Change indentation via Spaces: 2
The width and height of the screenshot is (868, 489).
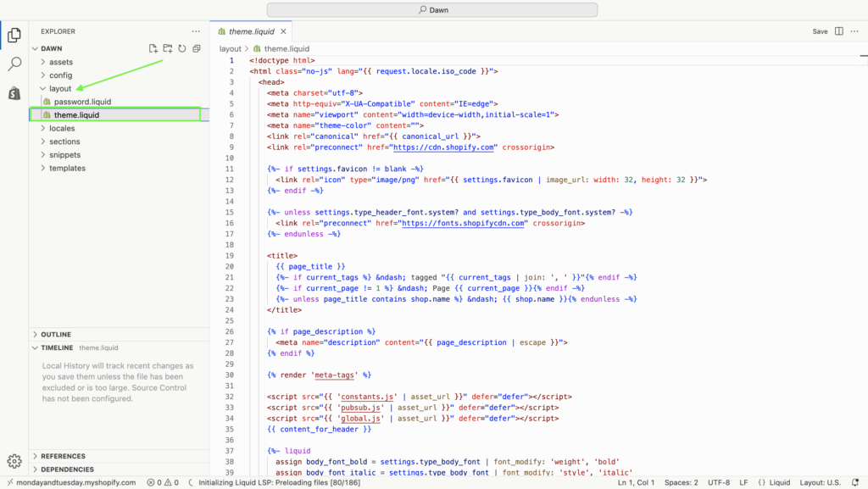(x=682, y=482)
